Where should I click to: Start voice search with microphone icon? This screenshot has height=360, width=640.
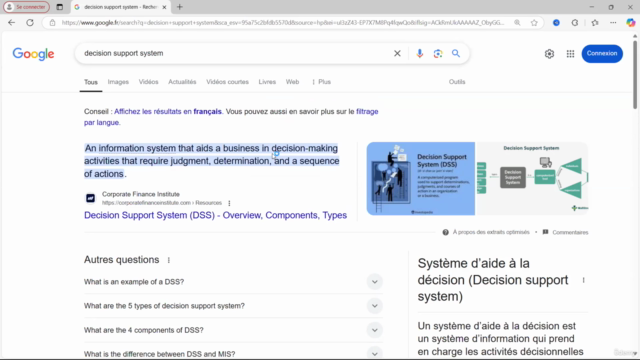coord(420,53)
